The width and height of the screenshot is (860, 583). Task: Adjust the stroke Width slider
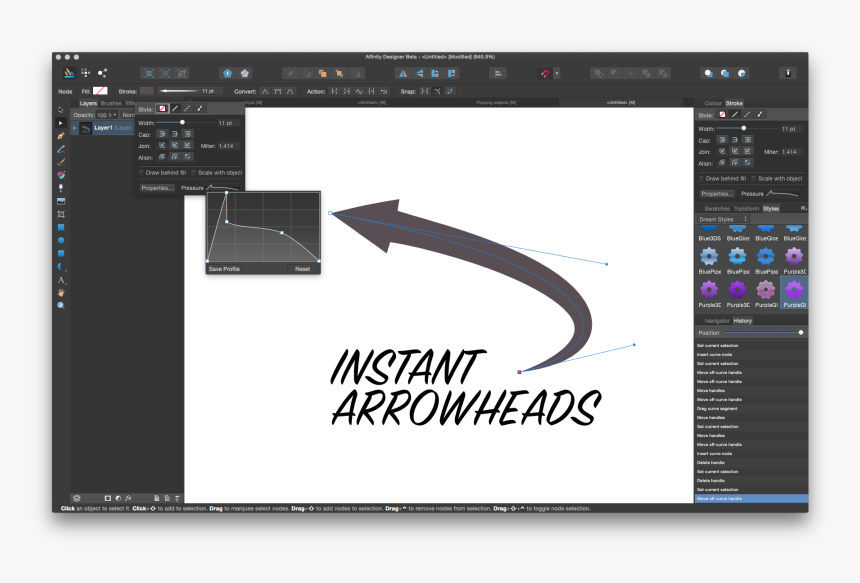coord(183,121)
